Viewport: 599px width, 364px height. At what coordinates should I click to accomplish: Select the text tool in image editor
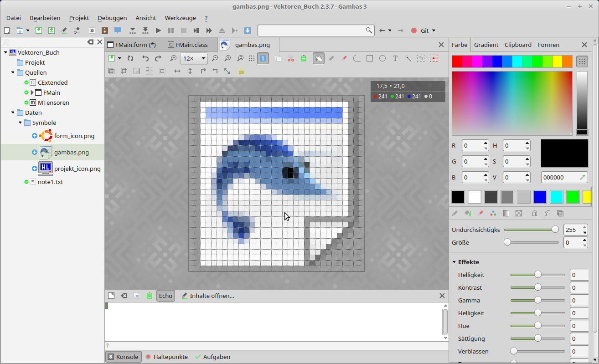(x=395, y=58)
